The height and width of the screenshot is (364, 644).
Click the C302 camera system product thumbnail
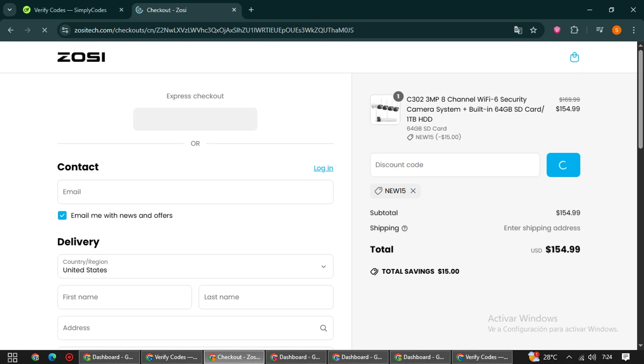click(385, 110)
